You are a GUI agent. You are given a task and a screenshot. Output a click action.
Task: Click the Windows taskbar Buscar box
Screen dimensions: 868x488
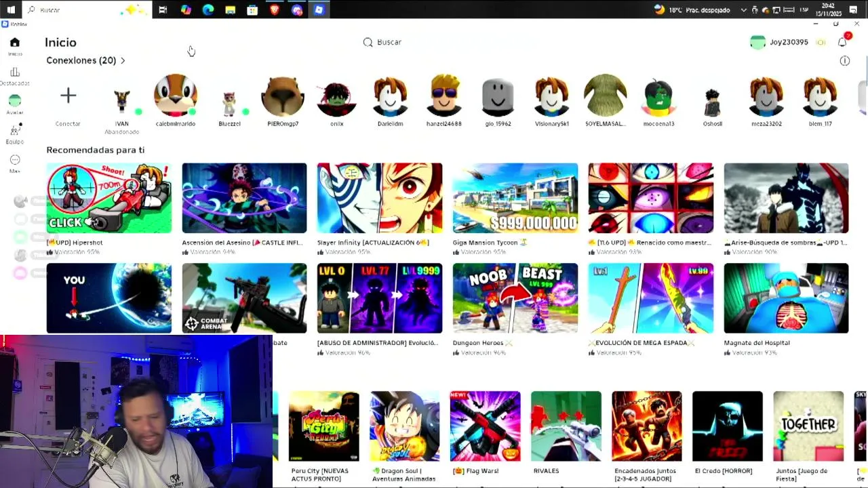pos(87,9)
